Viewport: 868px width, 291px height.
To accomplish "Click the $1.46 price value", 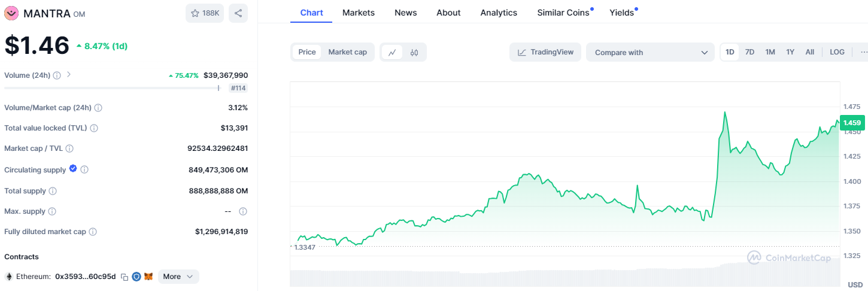I will point(37,46).
